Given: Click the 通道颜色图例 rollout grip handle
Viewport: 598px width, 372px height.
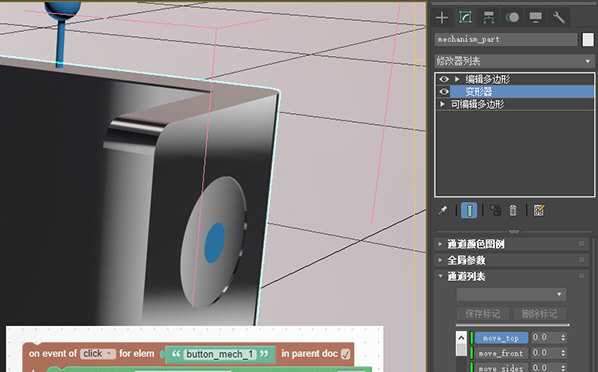Looking at the screenshot, I should point(582,243).
